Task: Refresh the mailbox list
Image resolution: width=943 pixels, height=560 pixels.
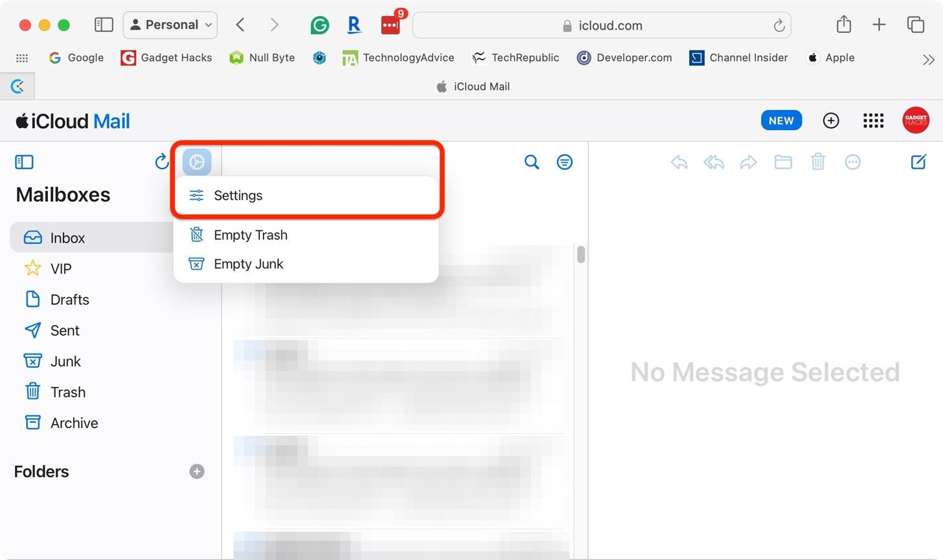Action: pyautogui.click(x=162, y=162)
